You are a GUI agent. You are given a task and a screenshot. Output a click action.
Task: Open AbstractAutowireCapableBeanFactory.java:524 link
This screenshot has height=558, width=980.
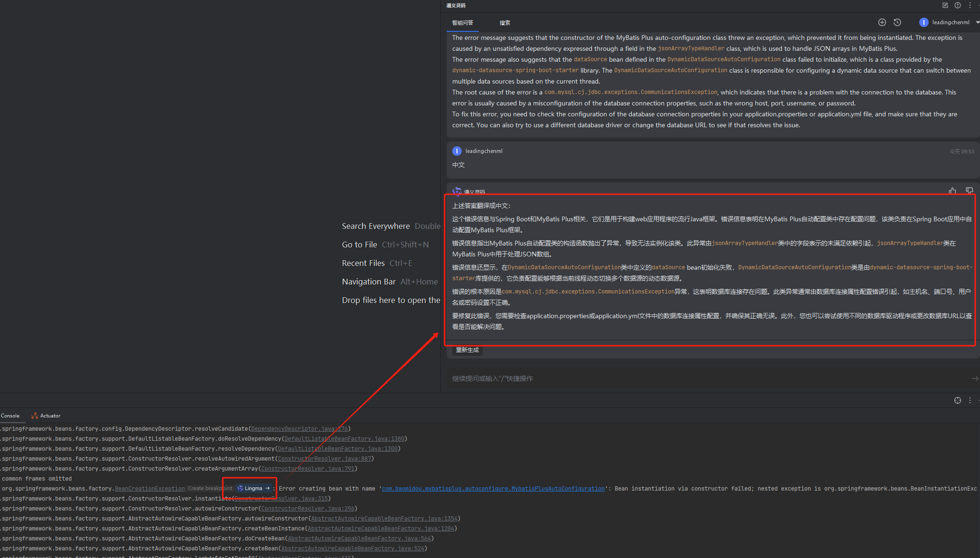pos(352,549)
